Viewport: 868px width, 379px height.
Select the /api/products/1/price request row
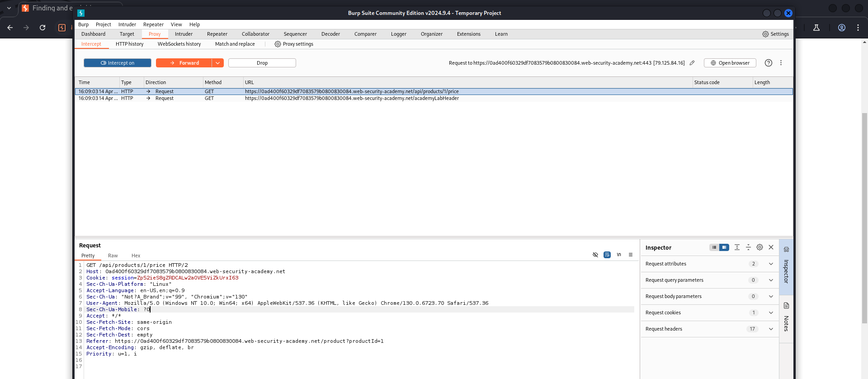pos(434,91)
